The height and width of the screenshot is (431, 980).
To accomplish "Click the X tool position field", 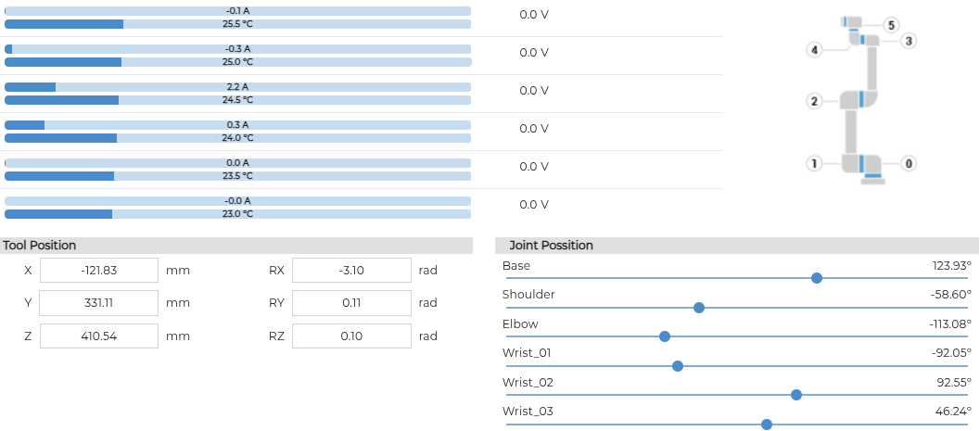I will coord(99,271).
